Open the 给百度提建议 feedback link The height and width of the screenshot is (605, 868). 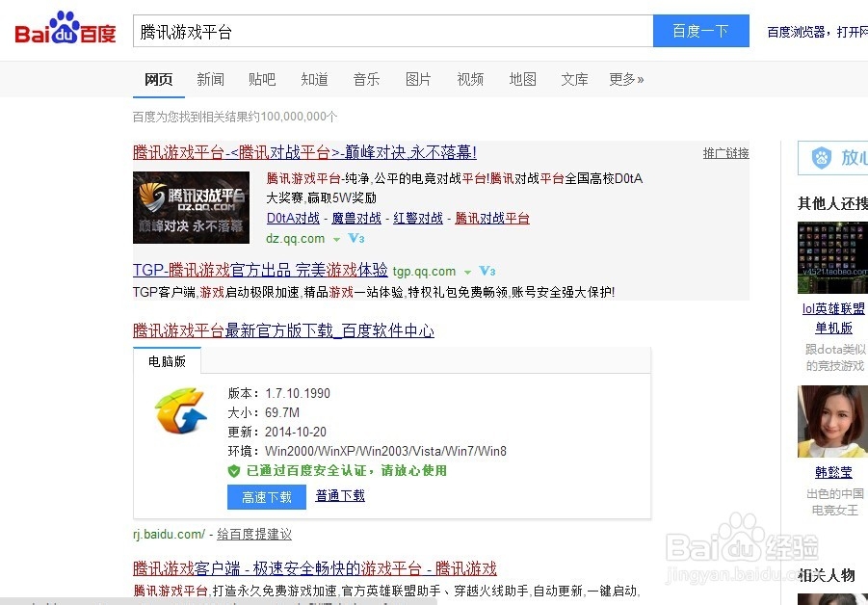click(253, 534)
